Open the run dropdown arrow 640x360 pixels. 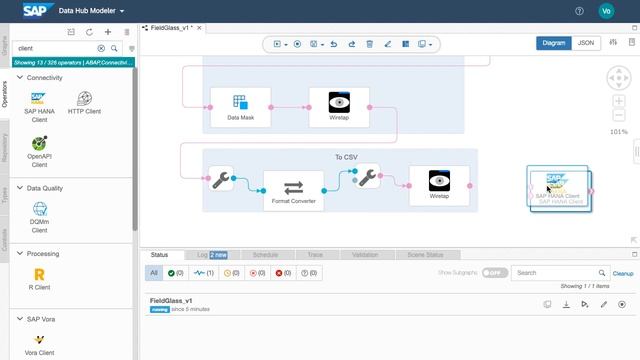pyautogui.click(x=286, y=44)
